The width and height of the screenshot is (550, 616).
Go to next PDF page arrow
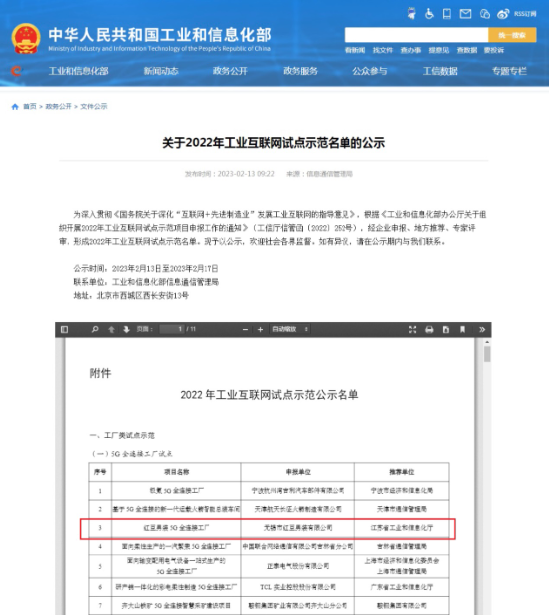point(126,329)
